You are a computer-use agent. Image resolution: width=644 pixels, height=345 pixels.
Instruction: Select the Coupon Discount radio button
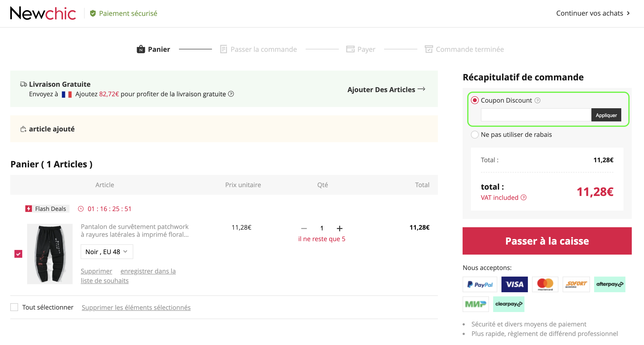pyautogui.click(x=474, y=100)
